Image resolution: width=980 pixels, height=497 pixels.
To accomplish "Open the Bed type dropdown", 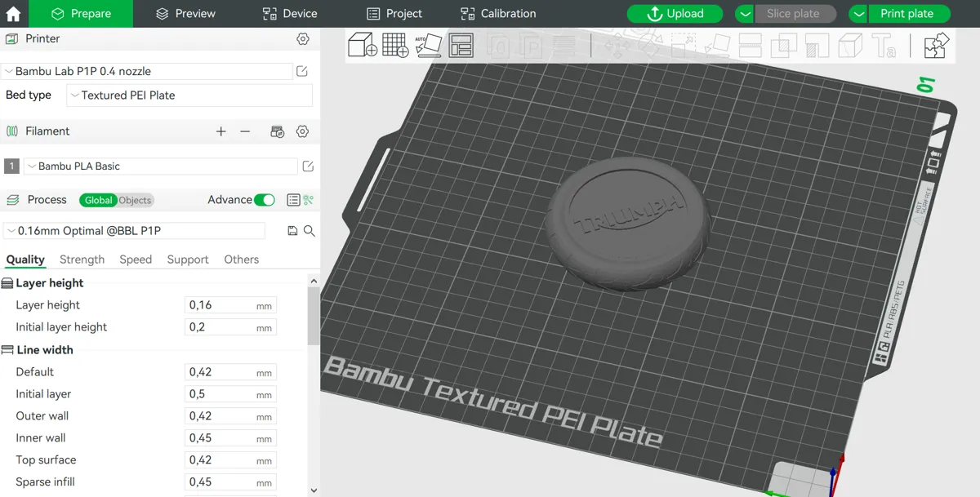I will pos(189,95).
